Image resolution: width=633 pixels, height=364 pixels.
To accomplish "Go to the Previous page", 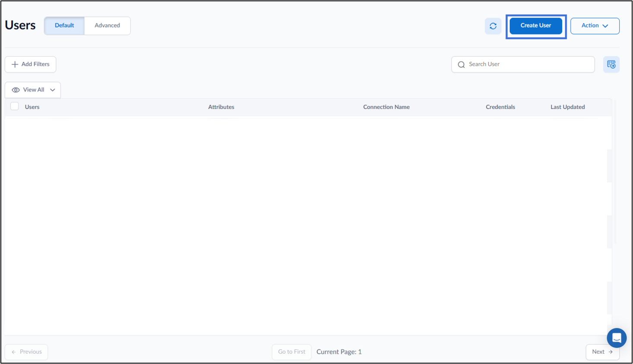I will [26, 352].
